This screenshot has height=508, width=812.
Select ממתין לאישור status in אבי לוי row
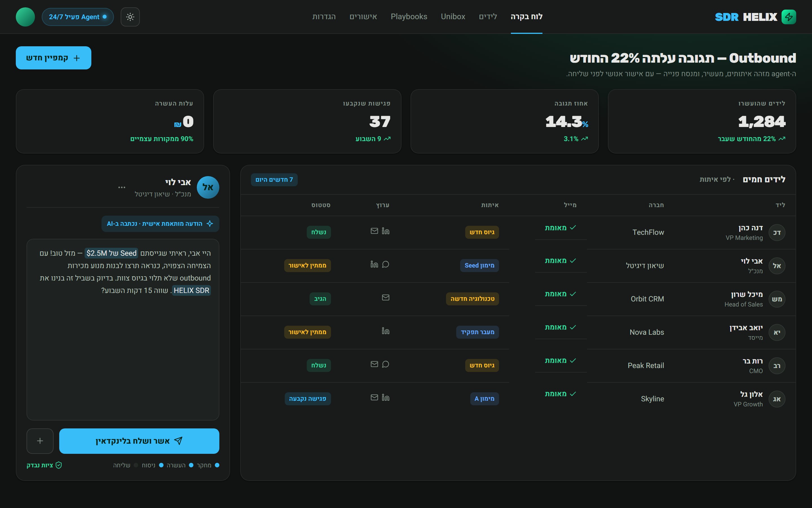pos(307,265)
